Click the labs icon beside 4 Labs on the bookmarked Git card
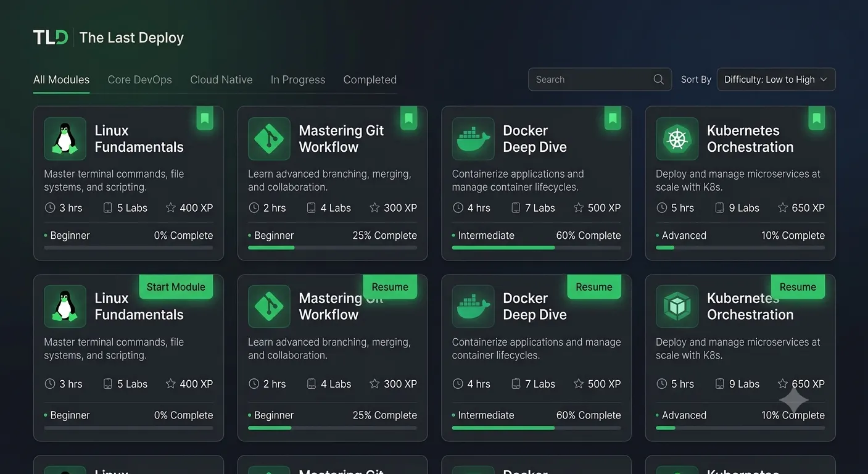This screenshot has width=868, height=474. (x=312, y=208)
